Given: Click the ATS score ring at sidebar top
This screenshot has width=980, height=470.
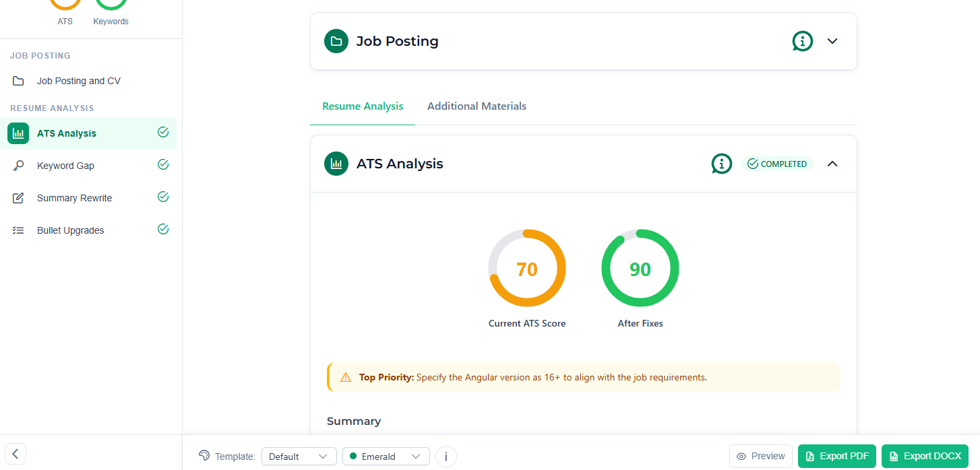Looking at the screenshot, I should point(65,5).
